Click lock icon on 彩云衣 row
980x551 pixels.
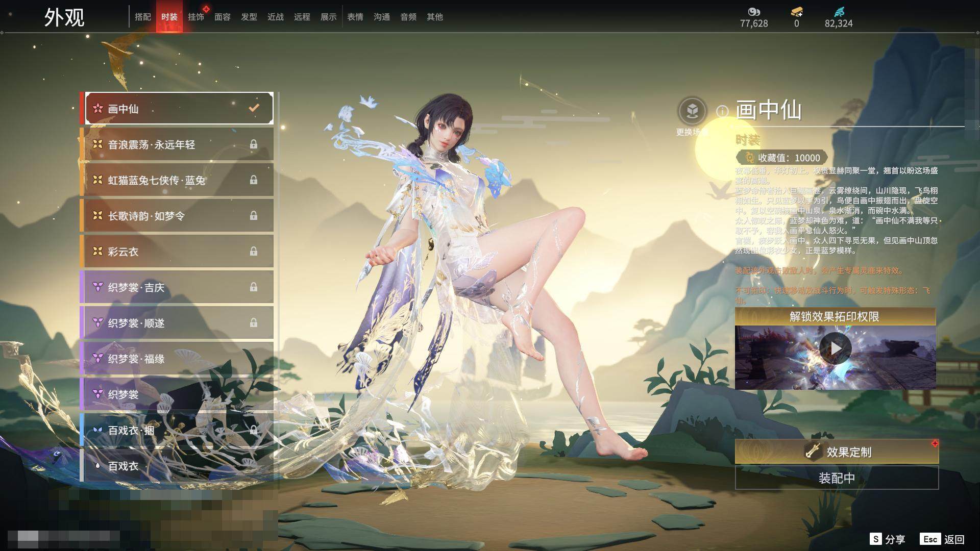tap(253, 252)
